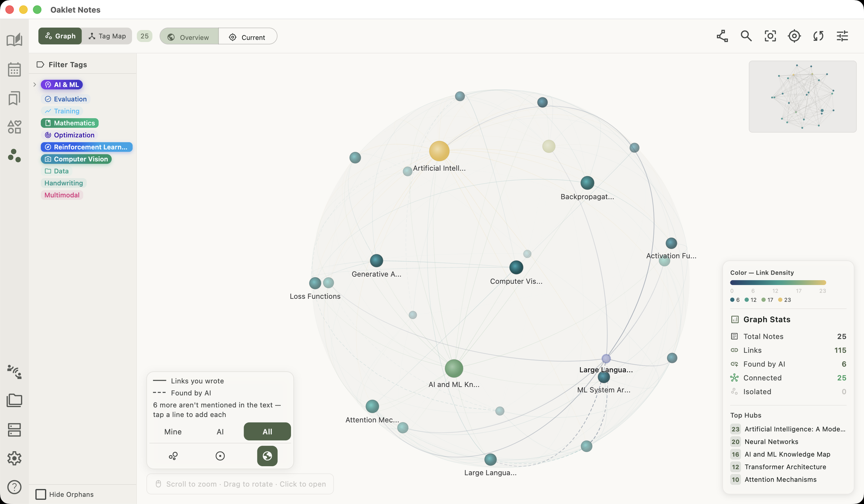Open the shapes collection icon in sidebar

(14, 127)
